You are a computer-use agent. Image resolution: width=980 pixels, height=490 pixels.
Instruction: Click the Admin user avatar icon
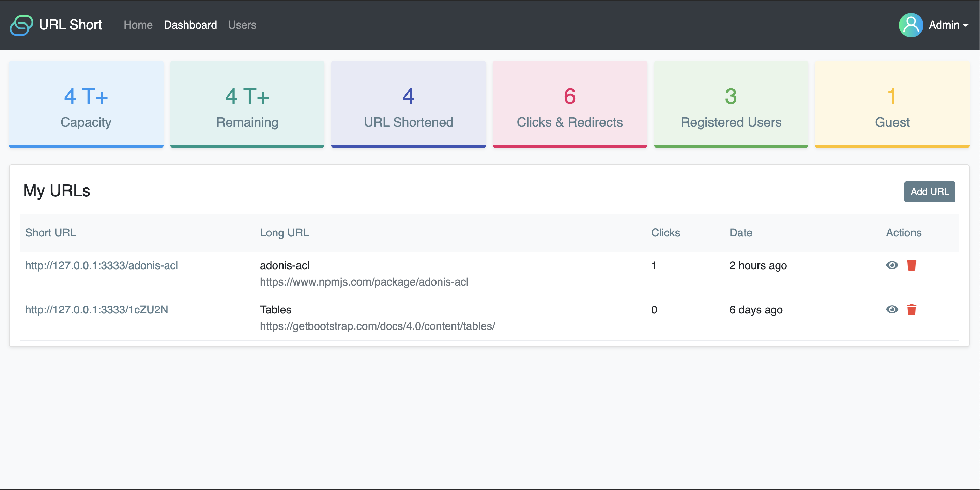910,25
